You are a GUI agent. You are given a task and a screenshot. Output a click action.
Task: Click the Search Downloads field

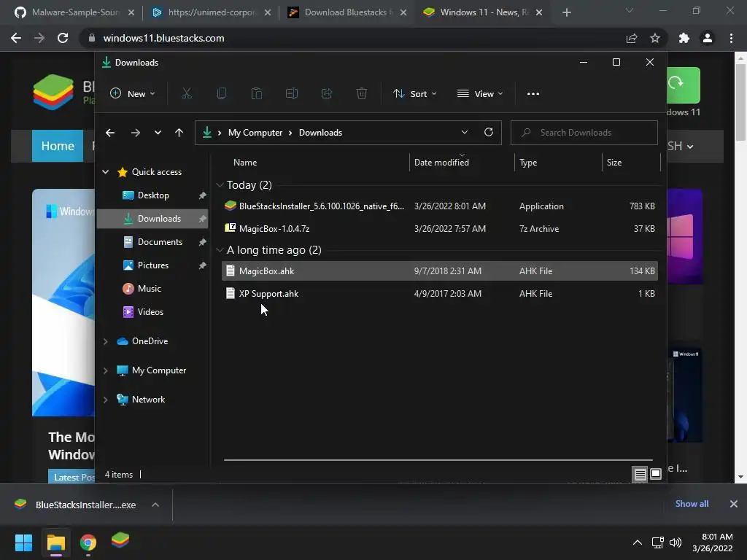(584, 133)
